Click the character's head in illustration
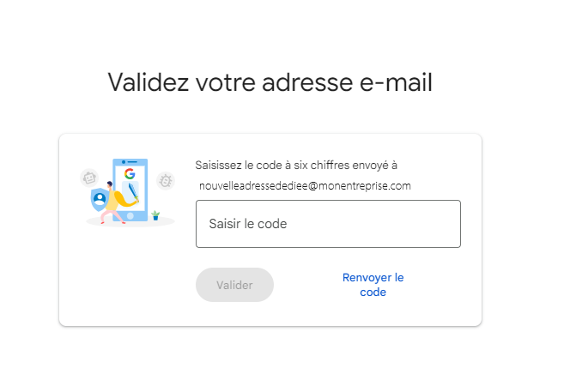Viewport: 588px width, 374px height. pyautogui.click(x=110, y=184)
